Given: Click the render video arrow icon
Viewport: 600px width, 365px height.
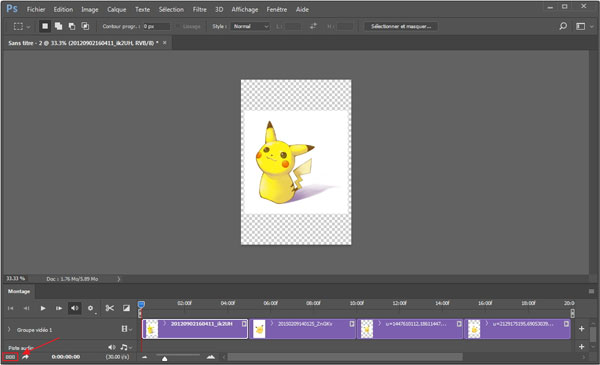Looking at the screenshot, I should point(25,357).
